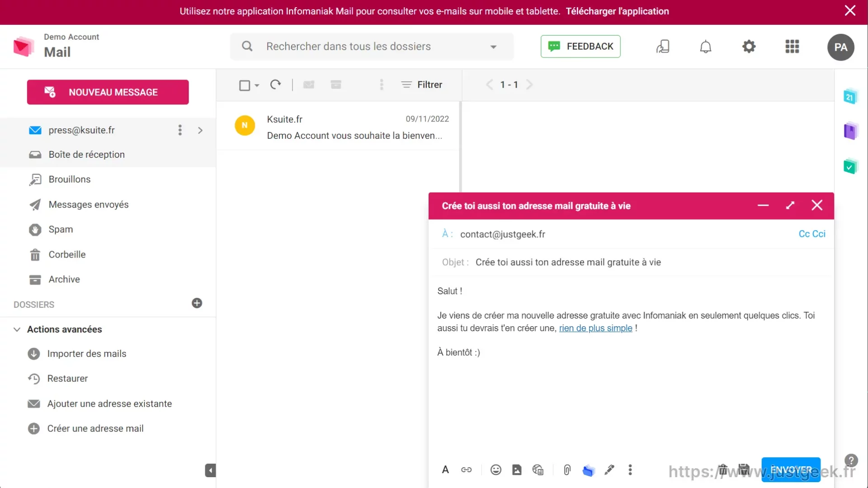
Task: Collapse the Actions avancées section
Action: [17, 329]
